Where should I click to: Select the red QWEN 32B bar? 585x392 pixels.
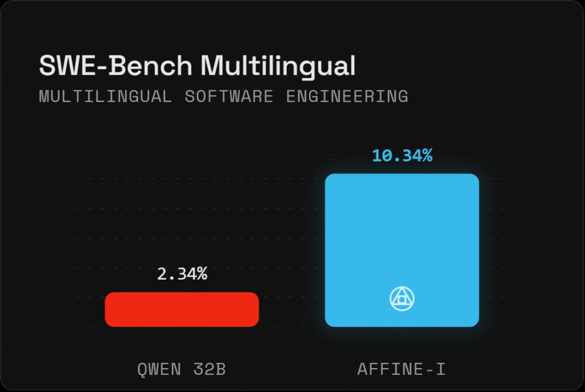click(182, 309)
